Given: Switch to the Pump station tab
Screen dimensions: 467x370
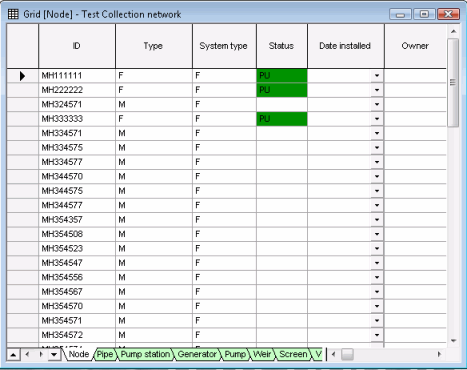Looking at the screenshot, I should [x=145, y=354].
